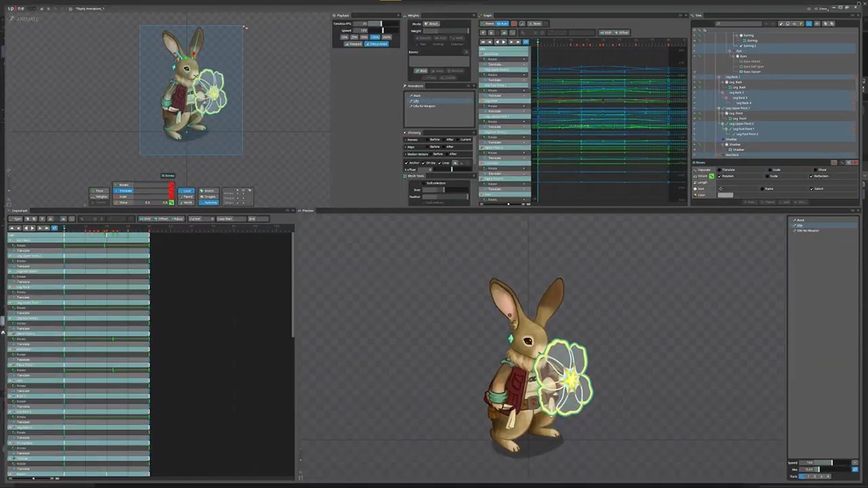Viewport: 868px width, 488px height.
Task: Enable Soft selection in Mesh Tools
Action: click(x=424, y=183)
